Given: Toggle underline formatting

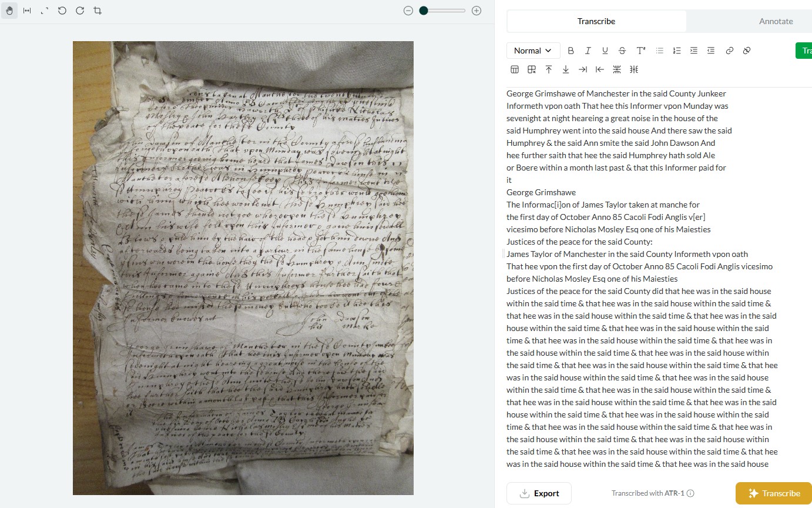Looking at the screenshot, I should tap(605, 51).
